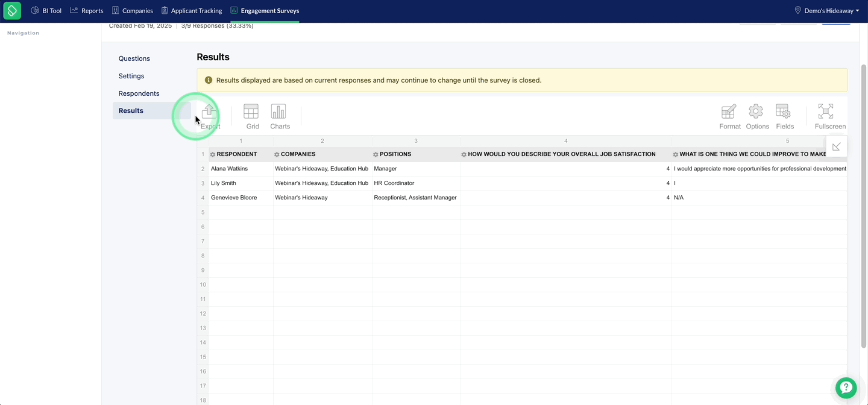Select the Alana Watkins cell

tap(241, 169)
